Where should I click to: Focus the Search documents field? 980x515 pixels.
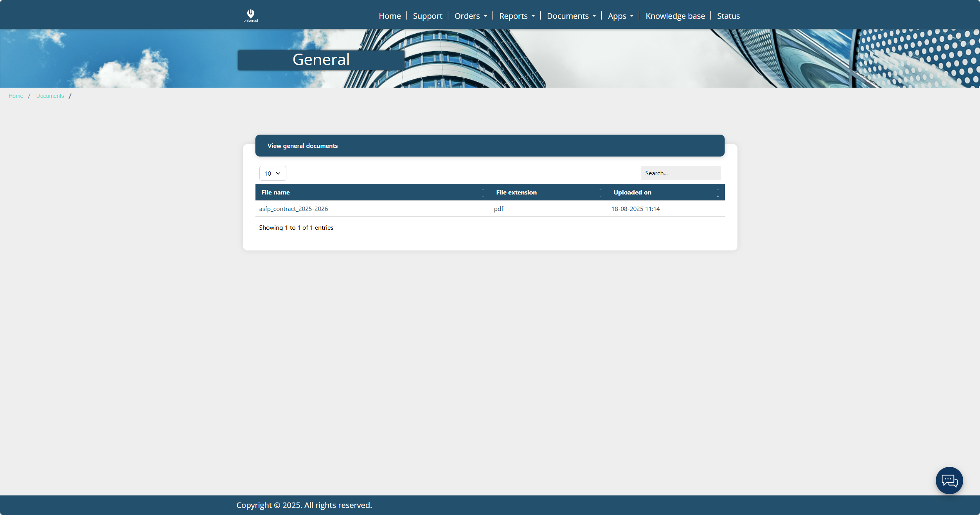tap(680, 173)
